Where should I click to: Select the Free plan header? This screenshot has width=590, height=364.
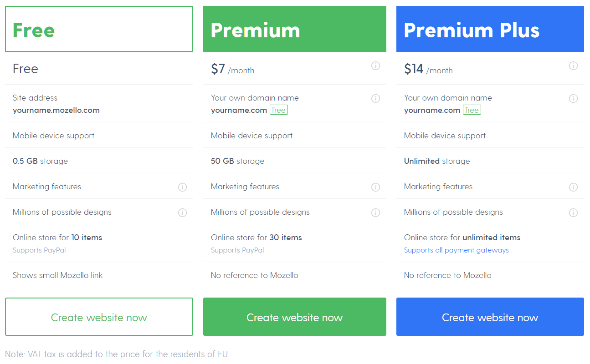point(99,29)
